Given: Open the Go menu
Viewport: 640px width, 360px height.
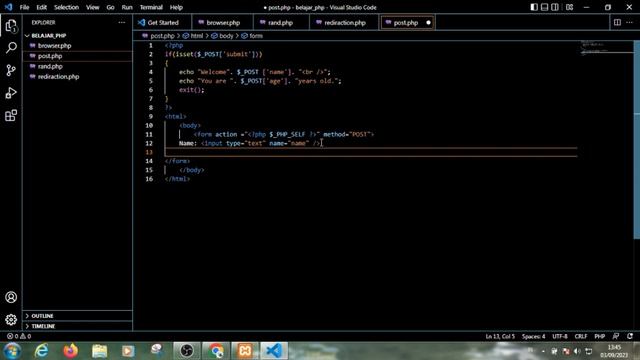Looking at the screenshot, I should tap(110, 7).
